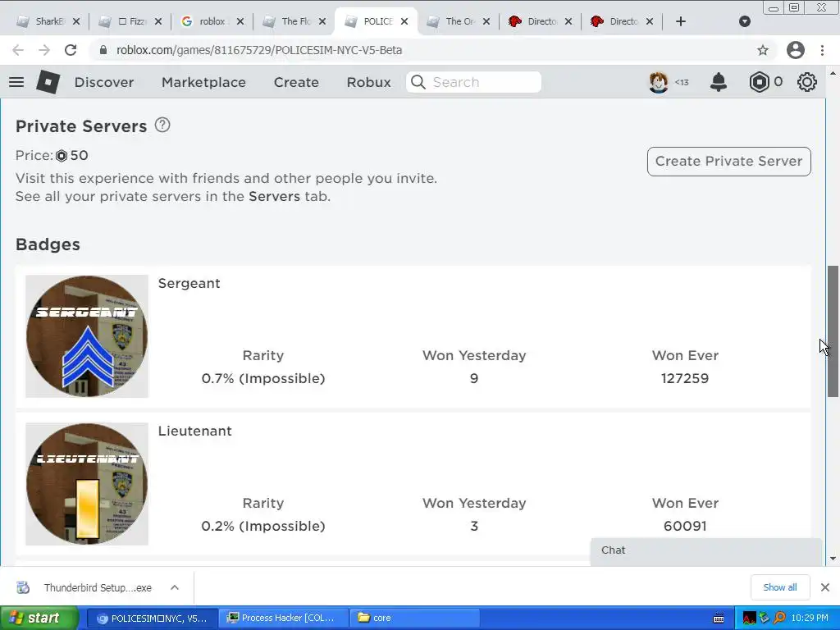
Task: Close the SharkB tab
Action: [76, 21]
